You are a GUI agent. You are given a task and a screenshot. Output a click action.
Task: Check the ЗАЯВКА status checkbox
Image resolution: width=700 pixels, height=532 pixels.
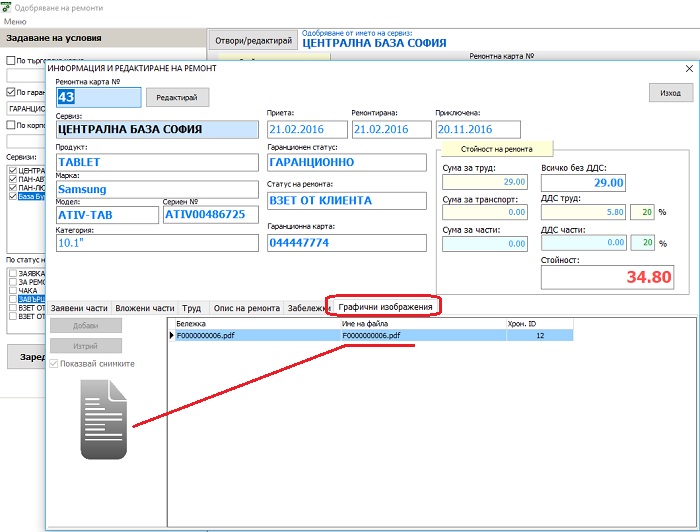(x=13, y=273)
